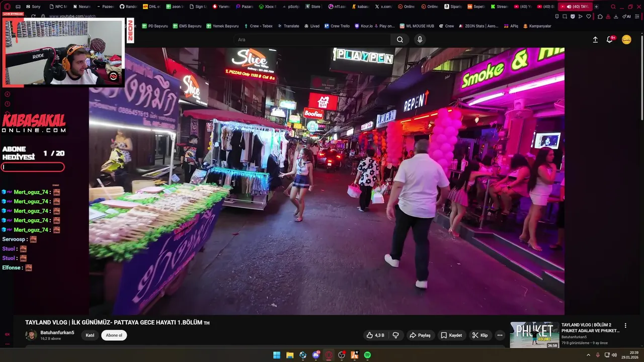
Task: Open WL MOUSE HUB bookmark
Action: pyautogui.click(x=417, y=26)
